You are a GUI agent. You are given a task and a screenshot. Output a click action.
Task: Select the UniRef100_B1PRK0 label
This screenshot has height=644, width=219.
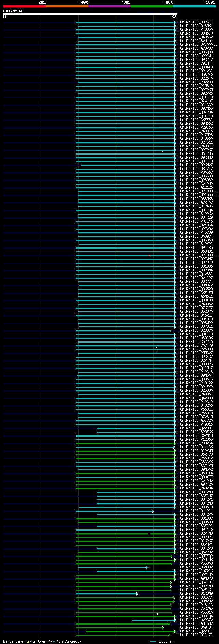pos(196,214)
